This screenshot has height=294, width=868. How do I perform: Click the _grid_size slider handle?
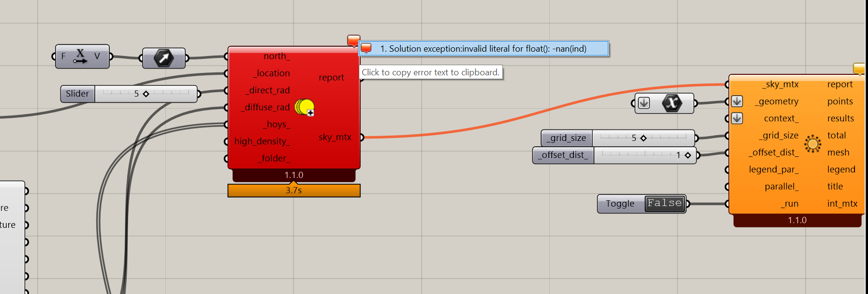(x=643, y=138)
